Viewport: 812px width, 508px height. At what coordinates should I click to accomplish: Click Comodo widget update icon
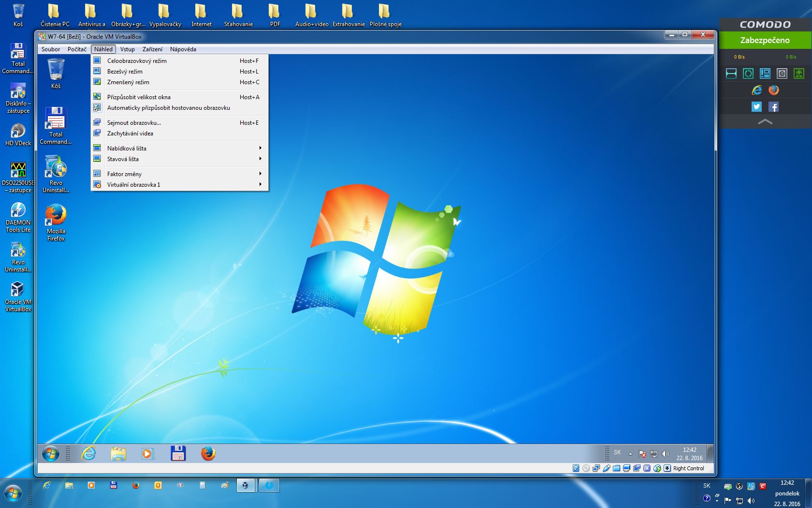click(748, 73)
